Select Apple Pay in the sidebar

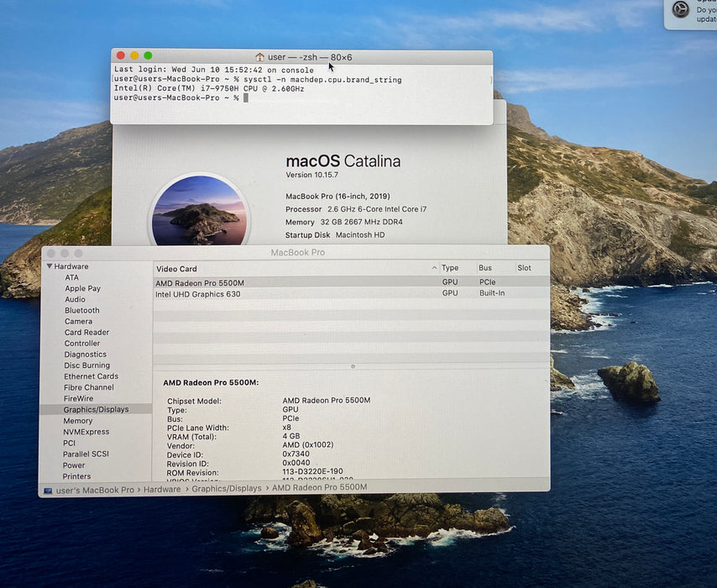click(82, 288)
